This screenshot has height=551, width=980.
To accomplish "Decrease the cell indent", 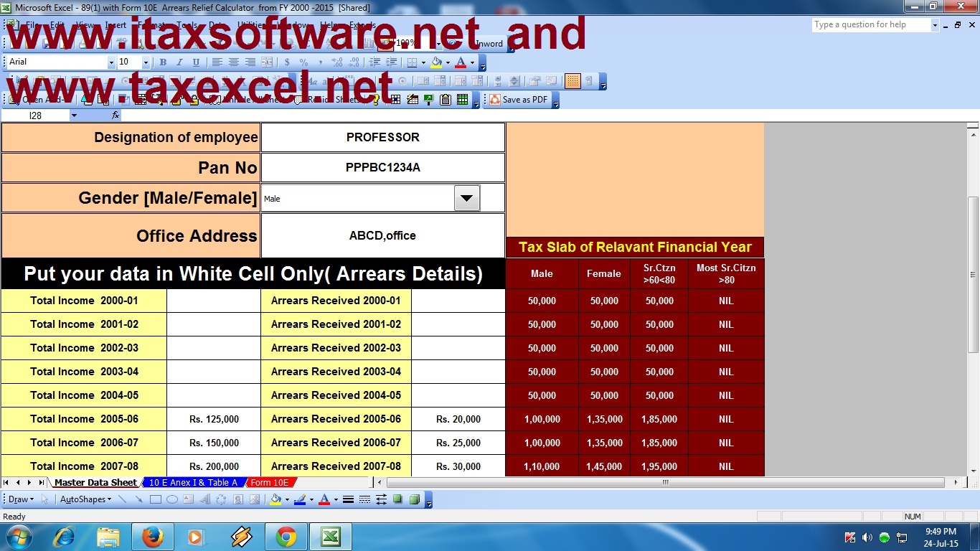I will tap(374, 62).
